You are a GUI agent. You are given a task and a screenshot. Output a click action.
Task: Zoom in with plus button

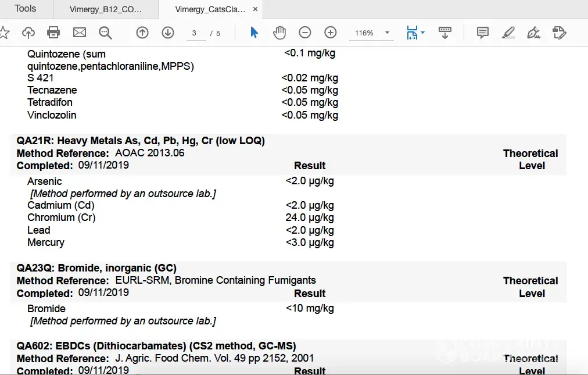tap(331, 33)
